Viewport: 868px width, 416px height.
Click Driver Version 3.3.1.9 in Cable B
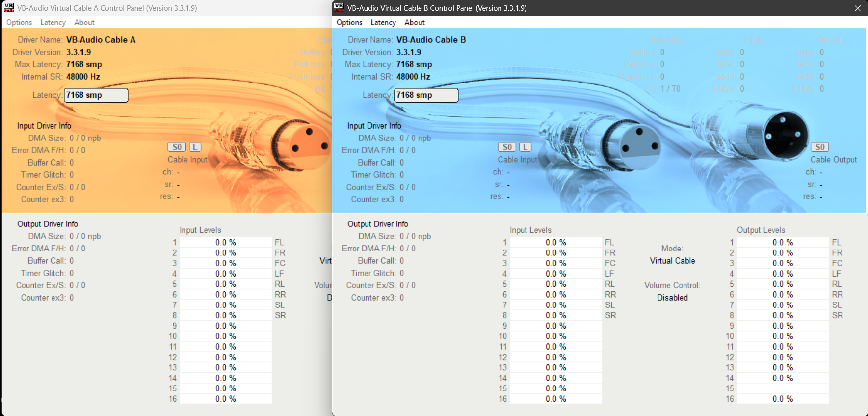pos(409,52)
